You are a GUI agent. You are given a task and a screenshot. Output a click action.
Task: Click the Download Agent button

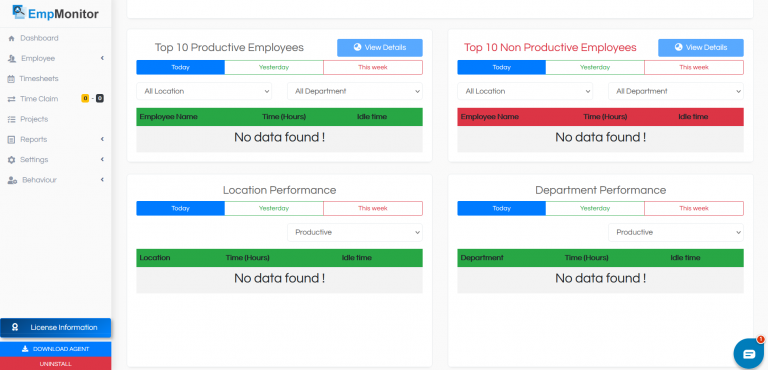[x=55, y=349]
